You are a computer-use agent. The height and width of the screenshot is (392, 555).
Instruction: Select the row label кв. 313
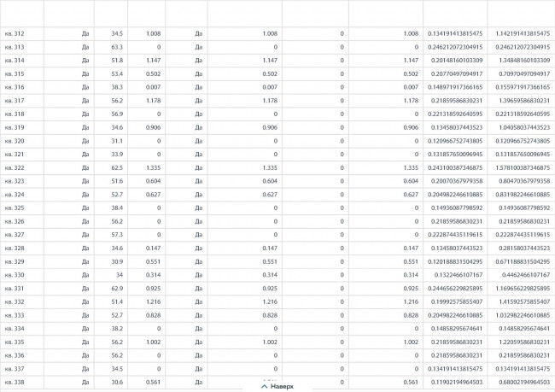(15, 47)
